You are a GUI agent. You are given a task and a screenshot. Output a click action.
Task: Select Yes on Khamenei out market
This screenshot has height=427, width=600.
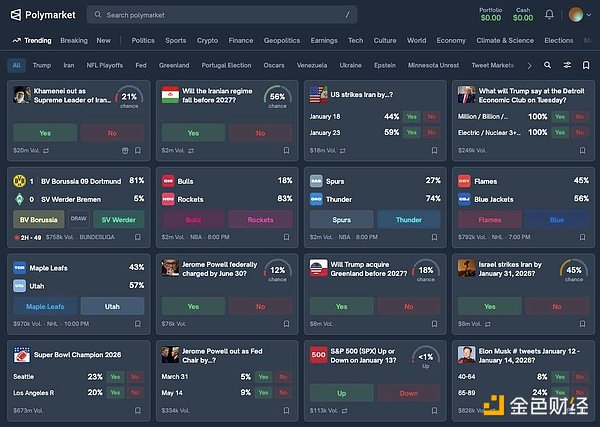pos(45,132)
